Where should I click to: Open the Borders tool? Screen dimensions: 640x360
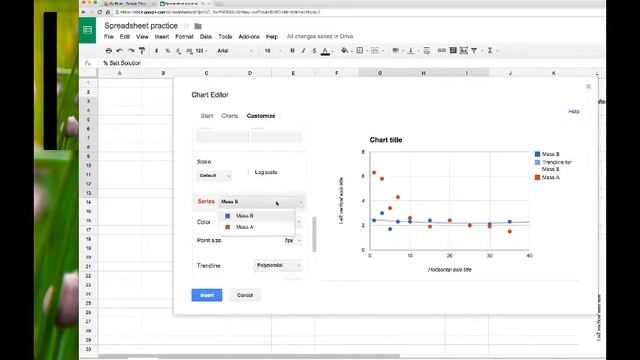coord(360,51)
